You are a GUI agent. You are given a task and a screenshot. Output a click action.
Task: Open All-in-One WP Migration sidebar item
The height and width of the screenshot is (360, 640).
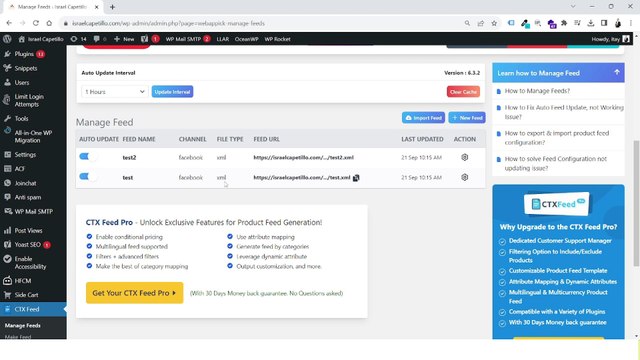33,136
